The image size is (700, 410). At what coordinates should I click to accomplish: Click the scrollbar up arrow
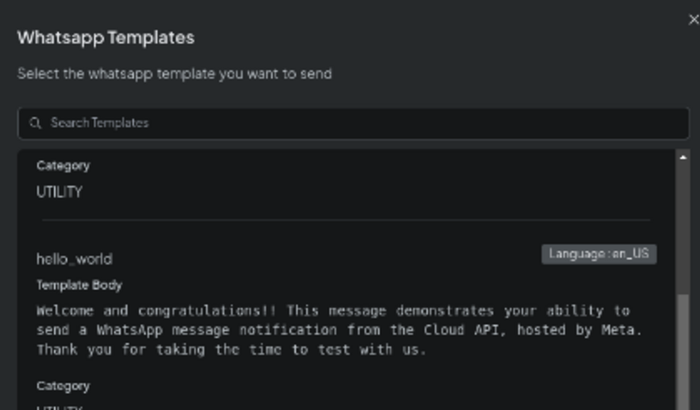683,158
